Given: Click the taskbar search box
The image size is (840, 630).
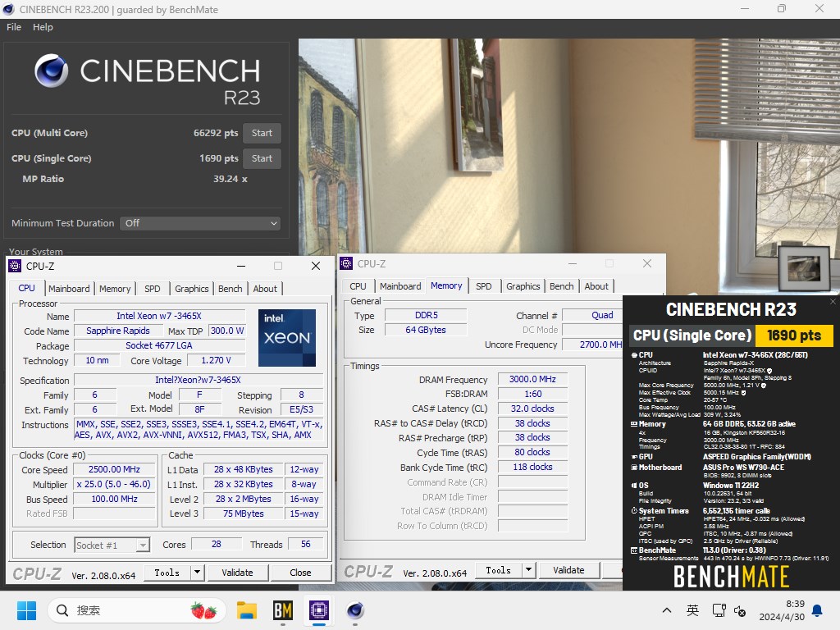Looking at the screenshot, I should coord(137,610).
